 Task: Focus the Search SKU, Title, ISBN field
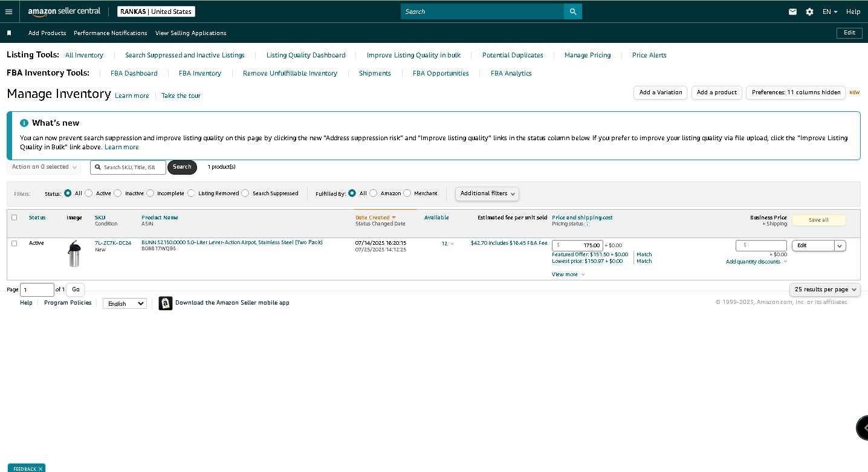[x=128, y=167]
